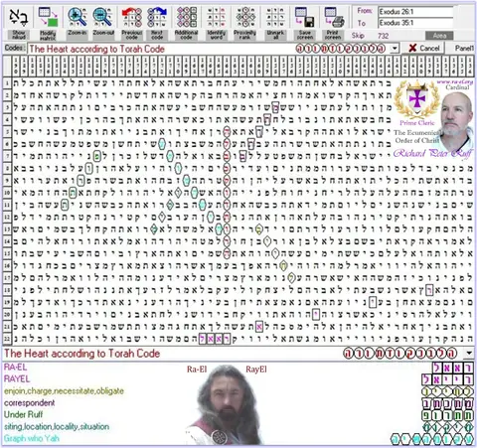Save the screen with Save screen

(305, 22)
